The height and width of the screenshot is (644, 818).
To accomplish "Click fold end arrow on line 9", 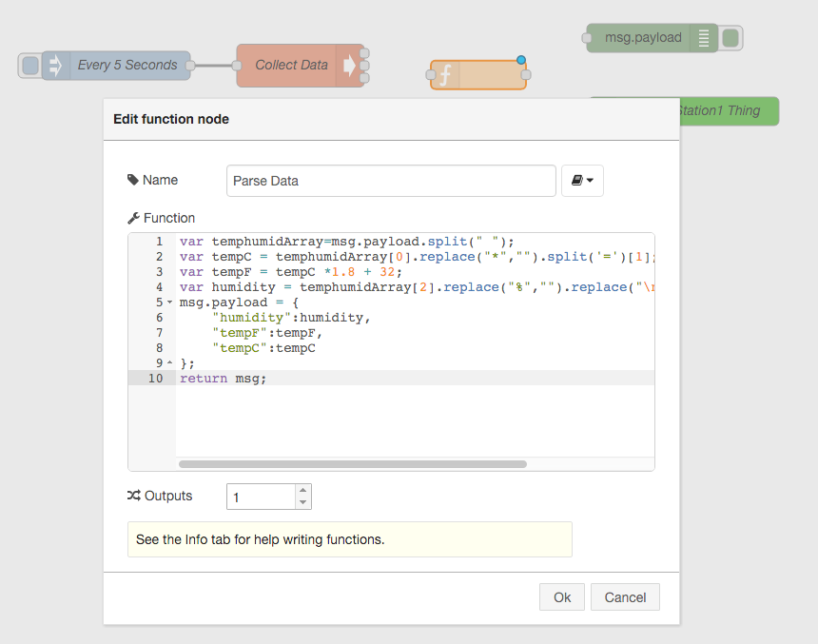I will coord(169,362).
